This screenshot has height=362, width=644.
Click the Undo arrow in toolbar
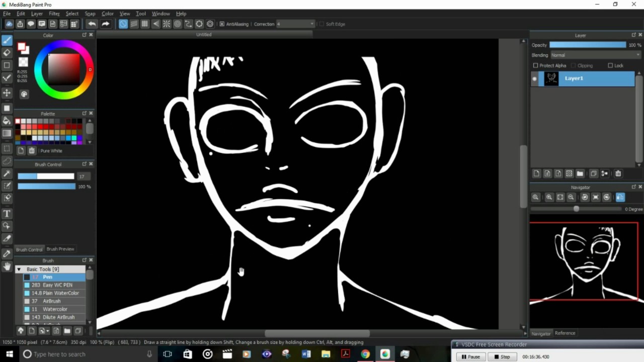tap(92, 24)
